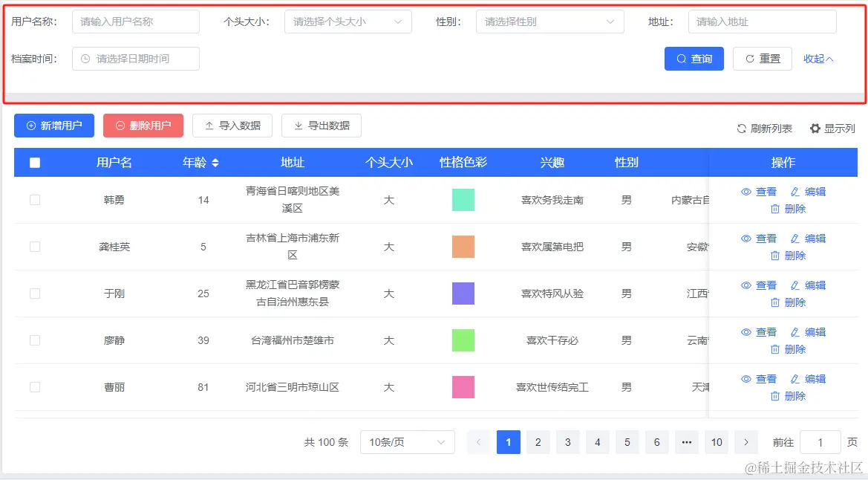This screenshot has width=868, height=480.
Task: Click the 新增用户 button
Action: pyautogui.click(x=54, y=126)
